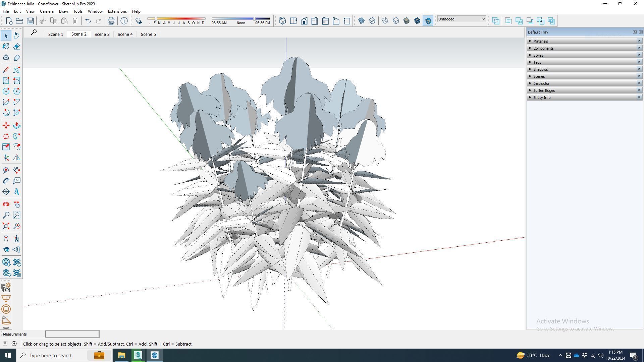Open the Extensions menu
Image resolution: width=644 pixels, height=362 pixels.
pyautogui.click(x=117, y=11)
